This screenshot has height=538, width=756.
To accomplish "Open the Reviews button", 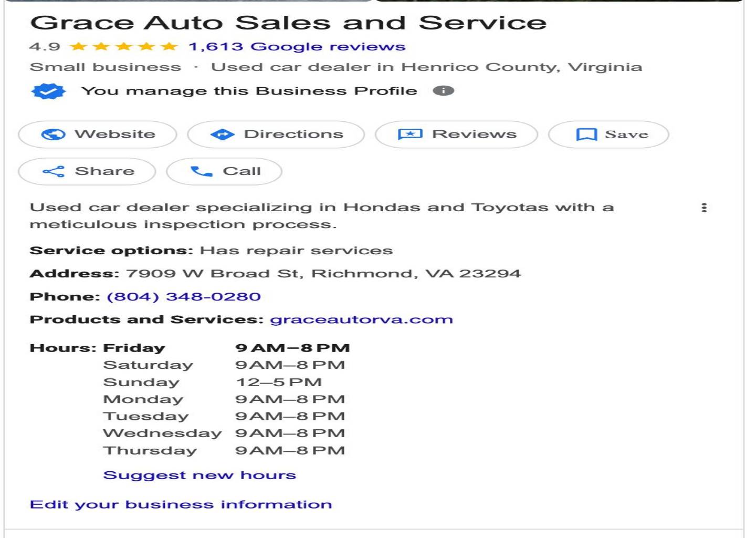I will click(456, 134).
